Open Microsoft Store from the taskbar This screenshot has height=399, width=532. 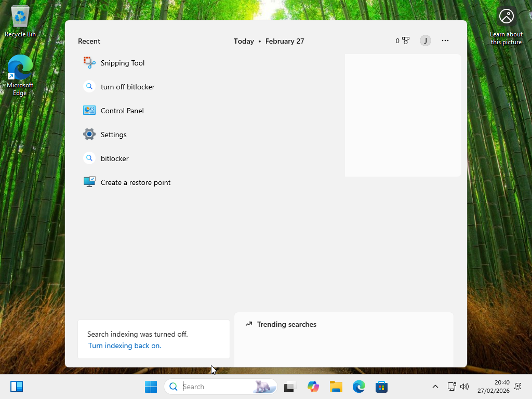coord(382,387)
